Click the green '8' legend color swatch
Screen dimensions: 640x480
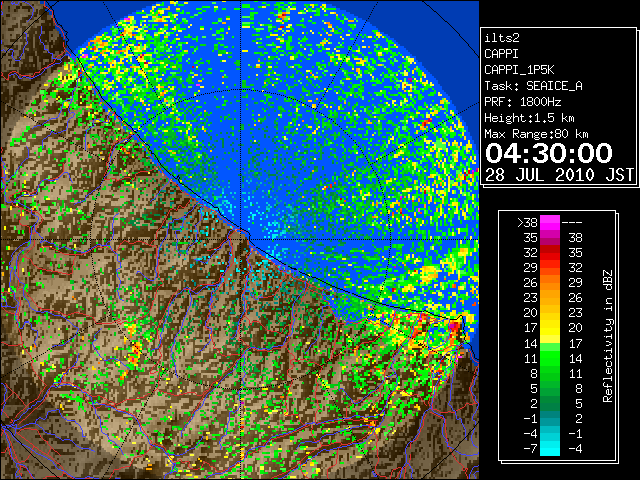550,373
